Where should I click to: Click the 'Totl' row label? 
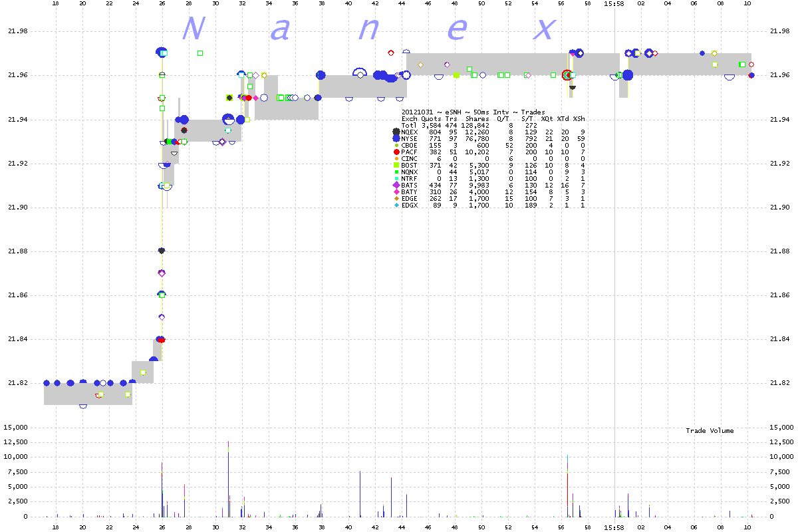[x=409, y=125]
